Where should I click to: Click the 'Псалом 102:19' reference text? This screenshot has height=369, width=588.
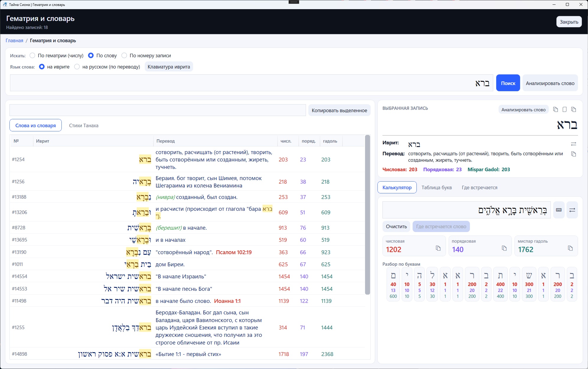pyautogui.click(x=234, y=252)
